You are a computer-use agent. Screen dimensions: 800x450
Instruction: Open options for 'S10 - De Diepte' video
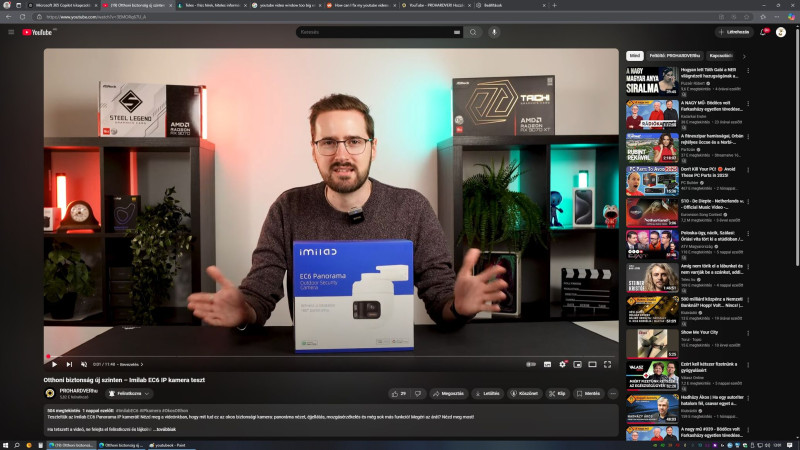pos(748,202)
